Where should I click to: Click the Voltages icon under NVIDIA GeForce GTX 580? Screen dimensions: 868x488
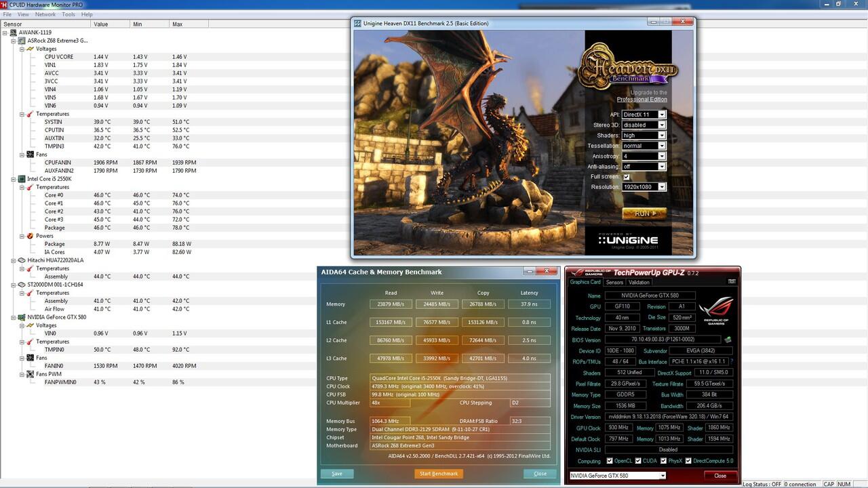[x=30, y=325]
